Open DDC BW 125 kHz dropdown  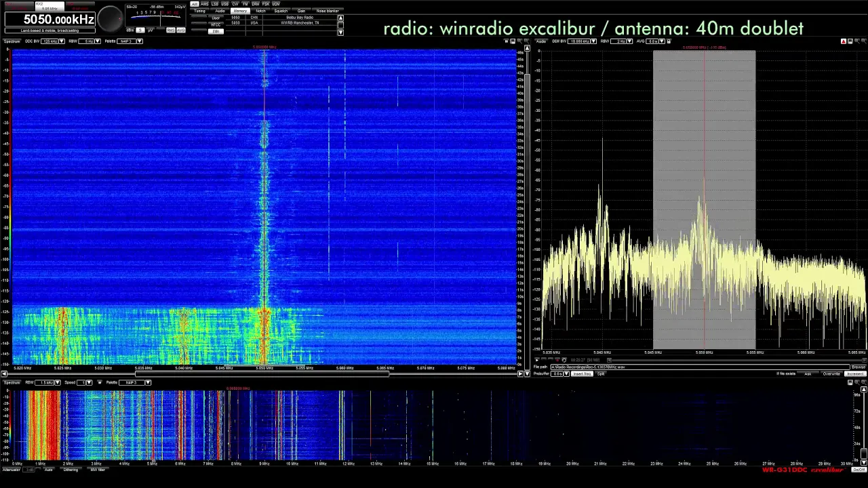pos(62,41)
